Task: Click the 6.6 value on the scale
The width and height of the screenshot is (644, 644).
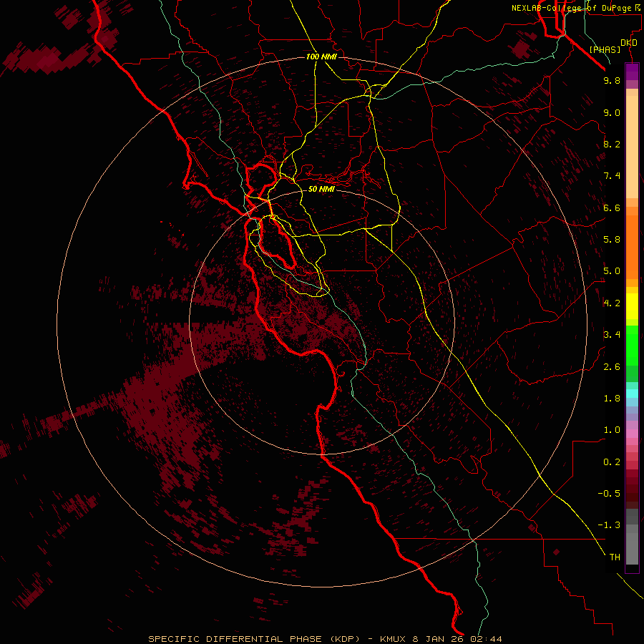Action: [612, 208]
